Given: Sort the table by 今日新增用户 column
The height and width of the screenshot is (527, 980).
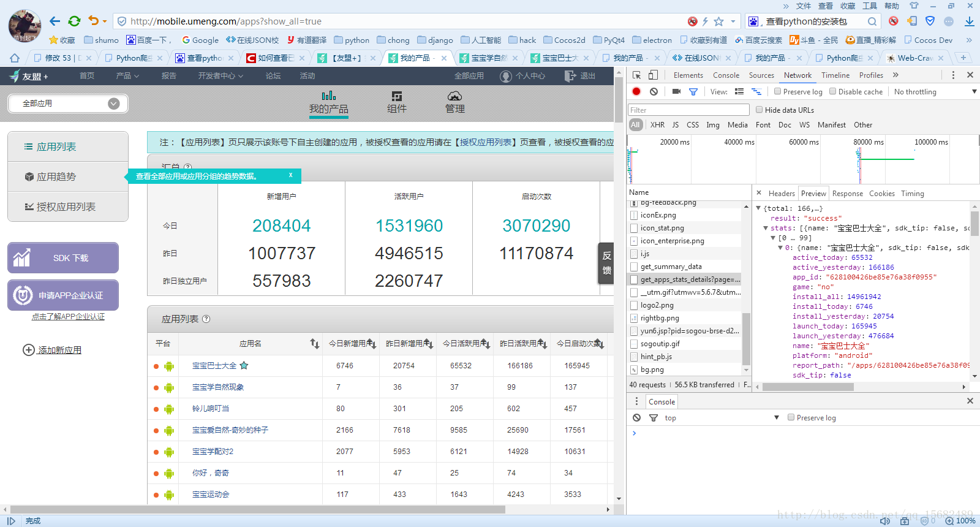Looking at the screenshot, I should pyautogui.click(x=352, y=344).
